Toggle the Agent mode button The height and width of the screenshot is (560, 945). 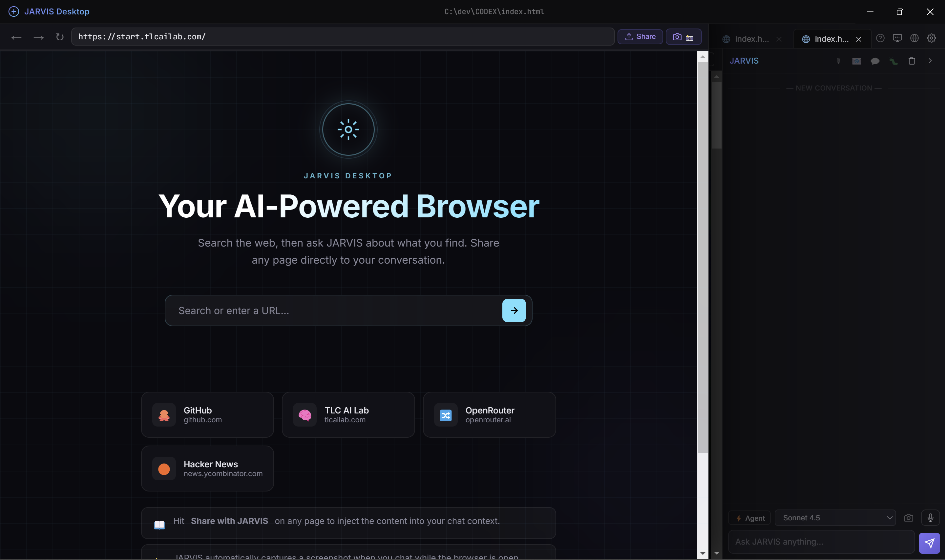pos(749,518)
